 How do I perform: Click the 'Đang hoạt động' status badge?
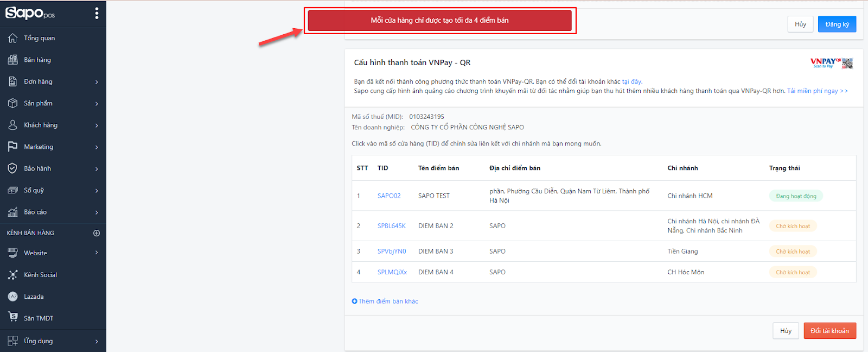pyautogui.click(x=796, y=196)
